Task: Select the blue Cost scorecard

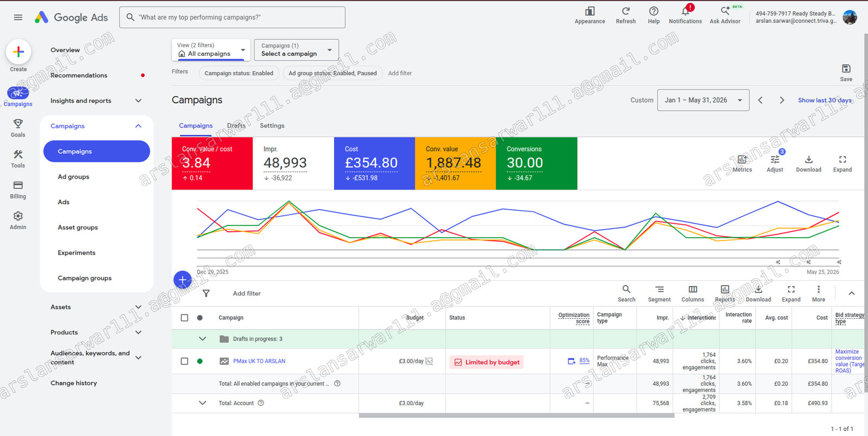Action: 374,163
